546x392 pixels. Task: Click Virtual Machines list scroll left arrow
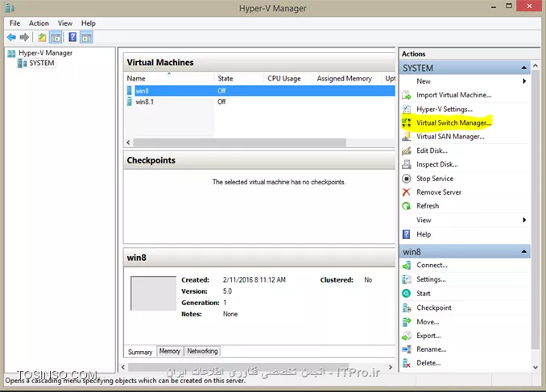pyautogui.click(x=129, y=142)
